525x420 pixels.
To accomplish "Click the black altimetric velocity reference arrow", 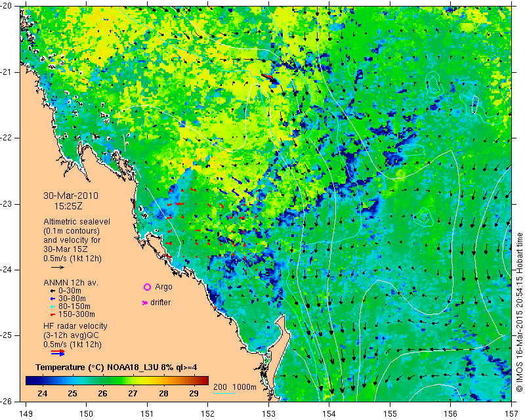I will 58,267.
